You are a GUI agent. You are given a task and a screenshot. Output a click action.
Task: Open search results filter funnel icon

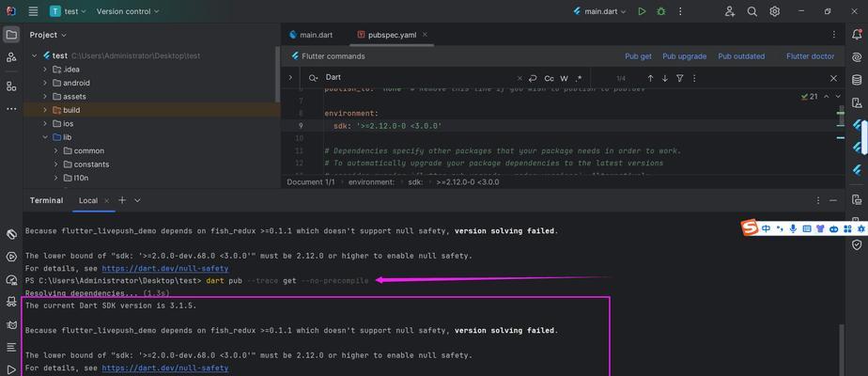click(680, 78)
